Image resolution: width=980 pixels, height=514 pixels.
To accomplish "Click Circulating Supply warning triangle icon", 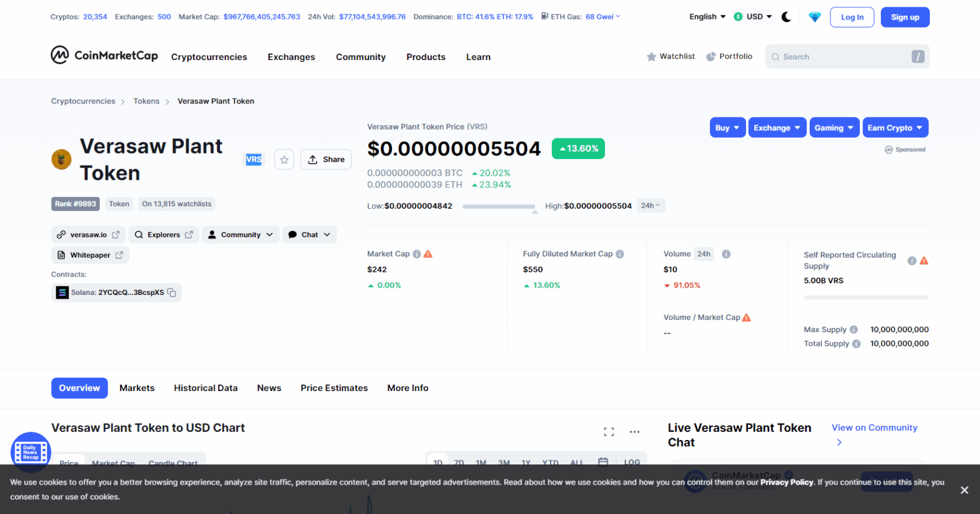I will click(924, 261).
